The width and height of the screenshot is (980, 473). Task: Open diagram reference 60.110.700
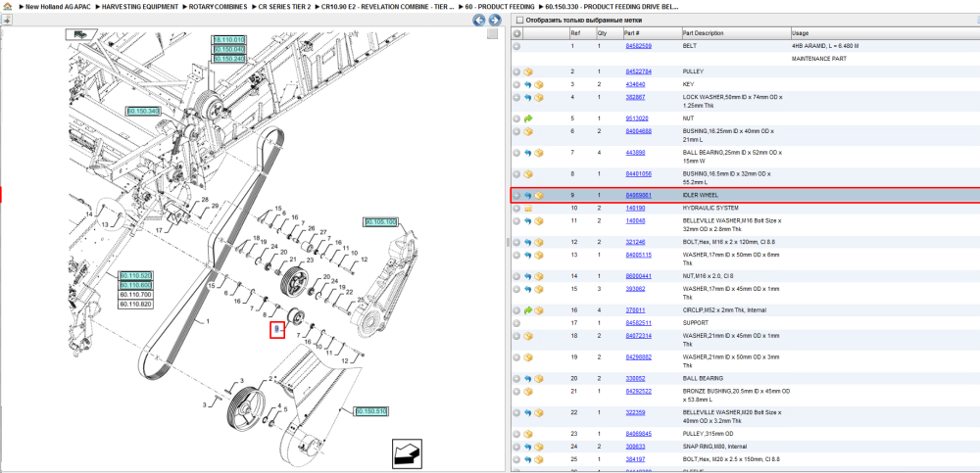coord(135,295)
